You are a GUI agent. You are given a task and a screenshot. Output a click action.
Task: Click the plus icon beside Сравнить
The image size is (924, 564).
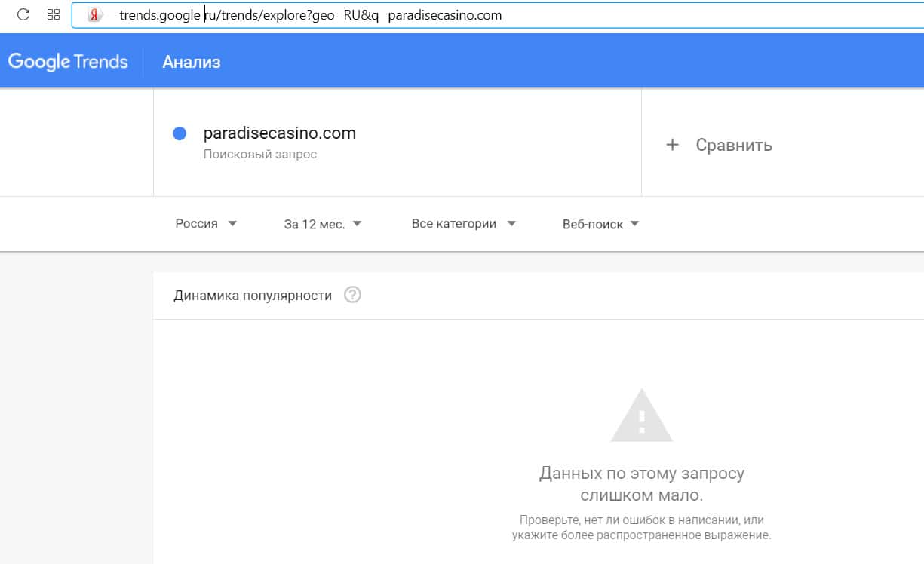pyautogui.click(x=673, y=145)
